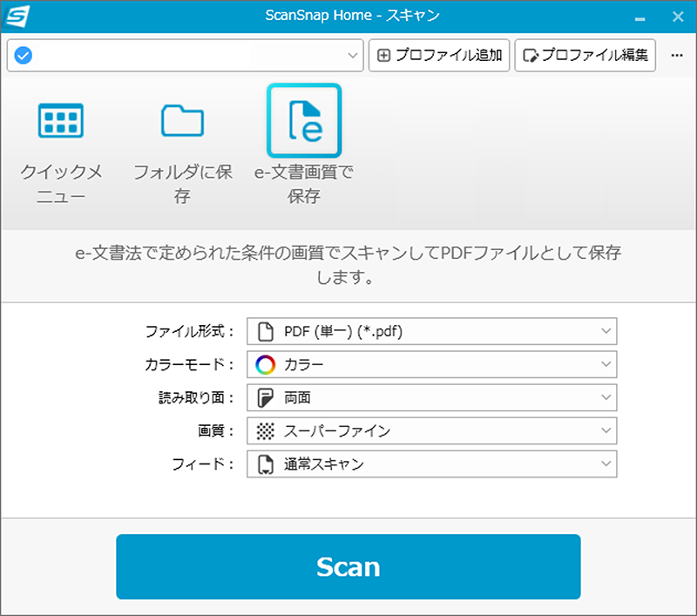Click the checkered quality icon beside スーパーファイン
The image size is (697, 616).
click(x=266, y=430)
